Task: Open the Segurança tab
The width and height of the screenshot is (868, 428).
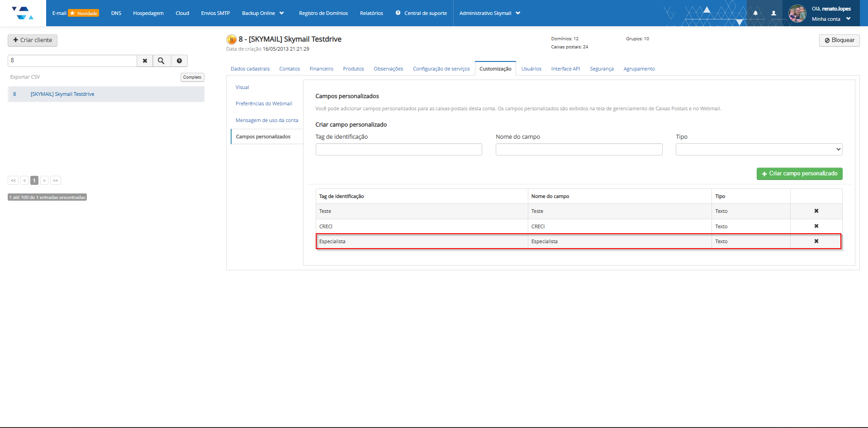Action: [x=602, y=69]
